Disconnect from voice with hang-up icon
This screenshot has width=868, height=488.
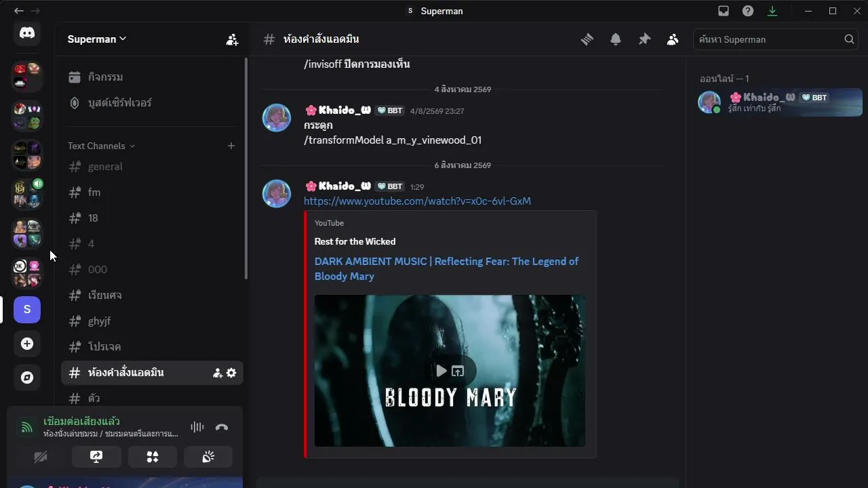tap(222, 427)
